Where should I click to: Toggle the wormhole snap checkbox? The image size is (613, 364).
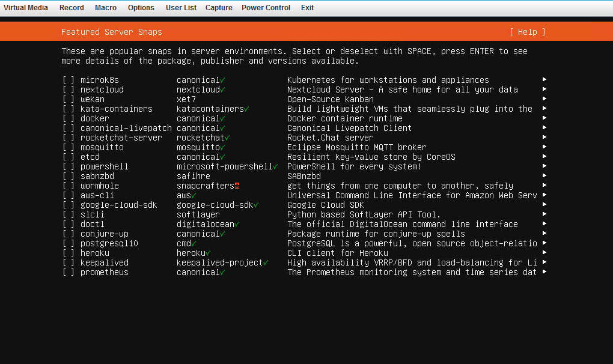69,186
